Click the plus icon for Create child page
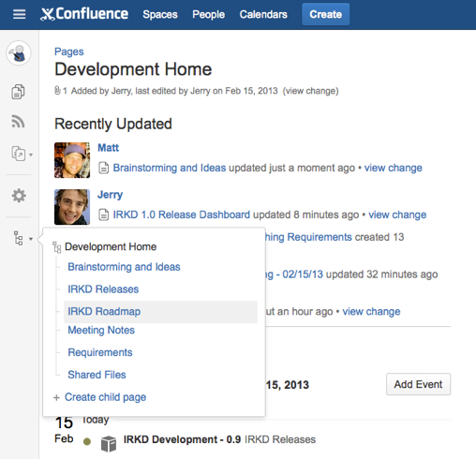This screenshot has height=459, width=476. pos(56,397)
